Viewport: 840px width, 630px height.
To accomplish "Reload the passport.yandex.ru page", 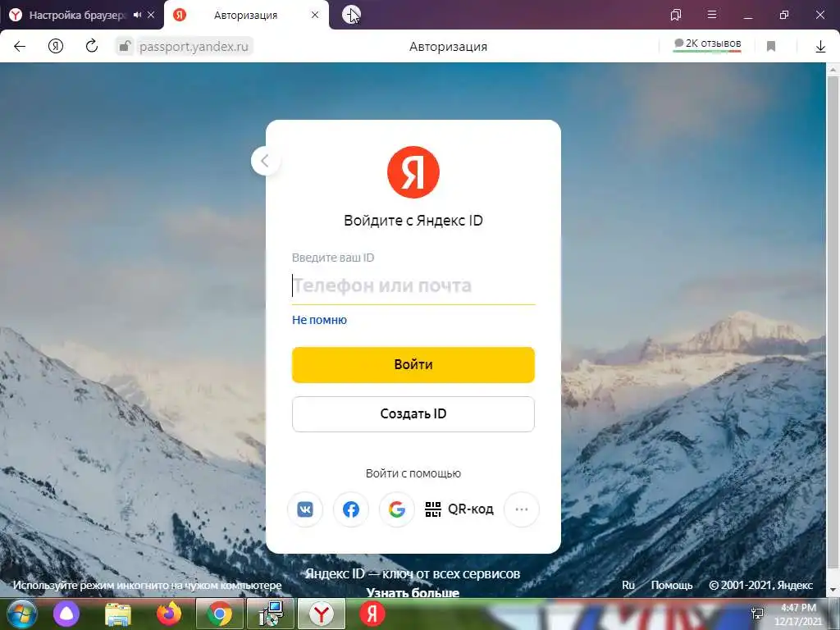I will pyautogui.click(x=92, y=46).
